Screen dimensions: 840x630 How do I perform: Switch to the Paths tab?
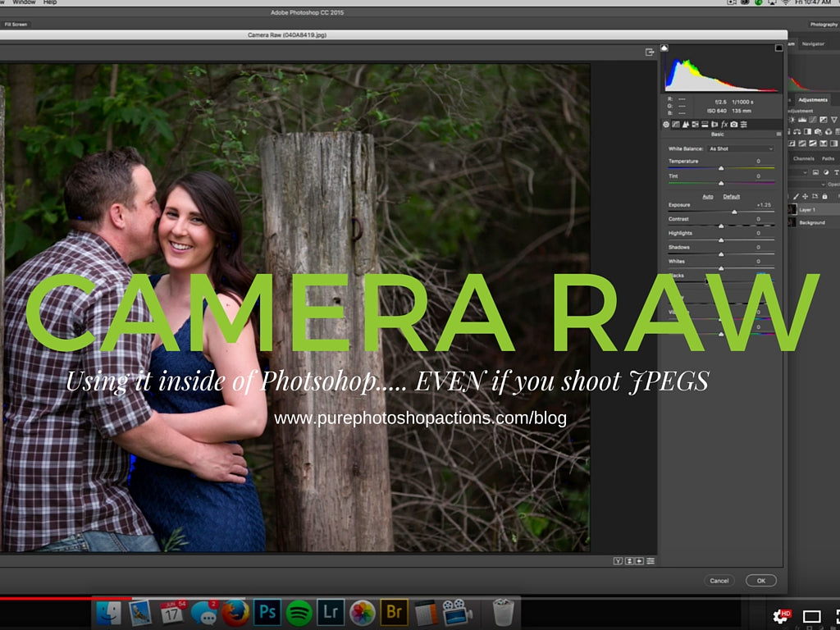coord(829,158)
